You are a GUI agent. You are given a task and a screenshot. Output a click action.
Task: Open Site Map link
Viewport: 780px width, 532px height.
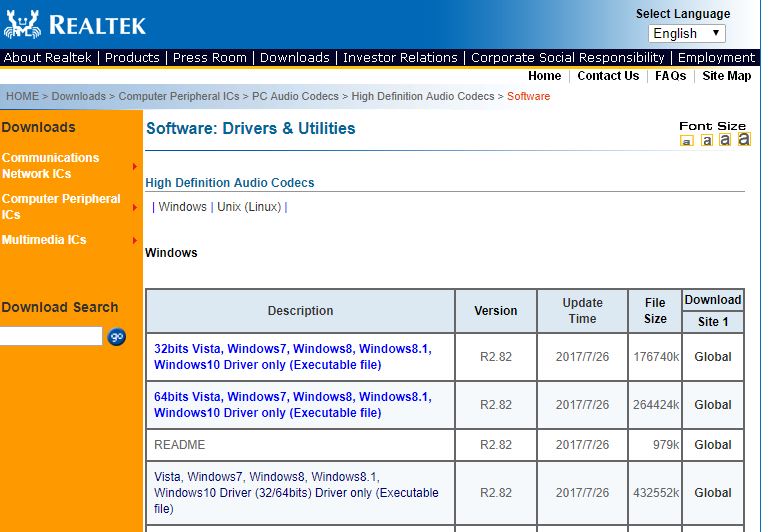point(726,76)
